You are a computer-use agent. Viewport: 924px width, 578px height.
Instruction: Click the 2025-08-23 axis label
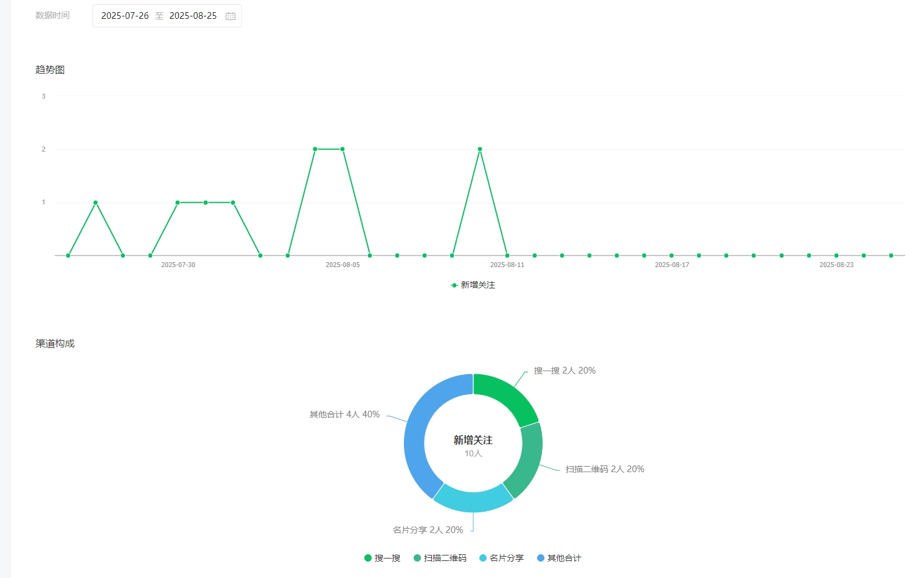pyautogui.click(x=836, y=265)
